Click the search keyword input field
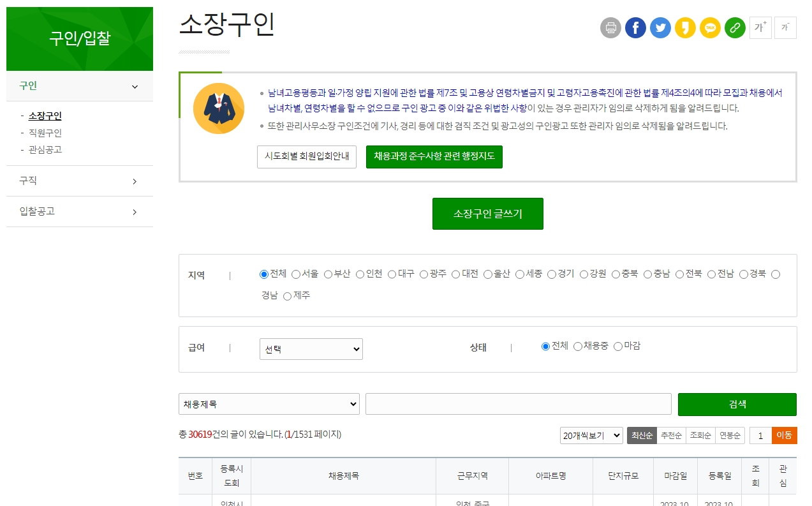Image resolution: width=812 pixels, height=506 pixels. coord(517,403)
